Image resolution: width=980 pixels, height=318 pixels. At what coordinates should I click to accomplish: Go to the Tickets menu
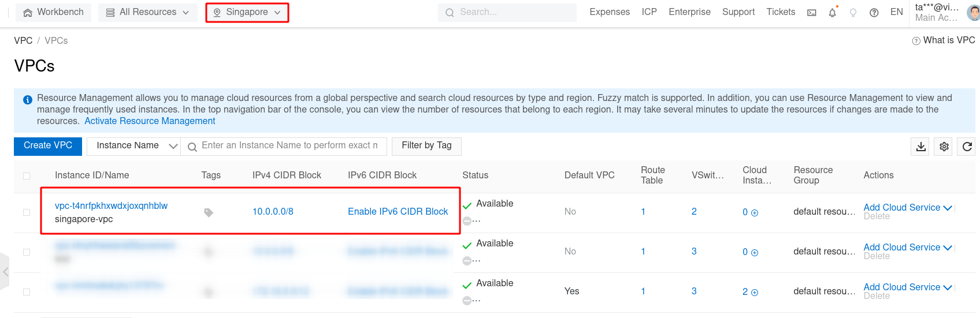point(780,12)
